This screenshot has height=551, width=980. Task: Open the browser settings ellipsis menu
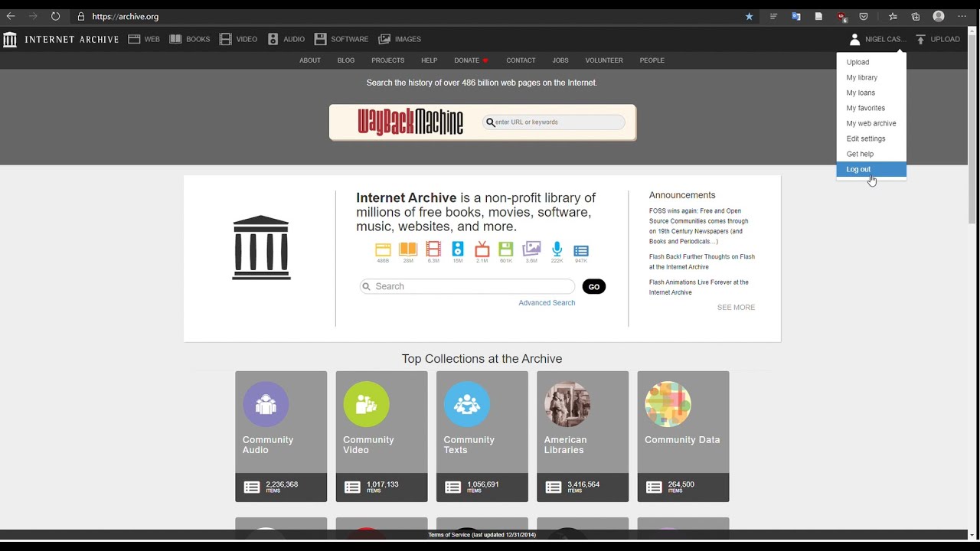(x=962, y=16)
